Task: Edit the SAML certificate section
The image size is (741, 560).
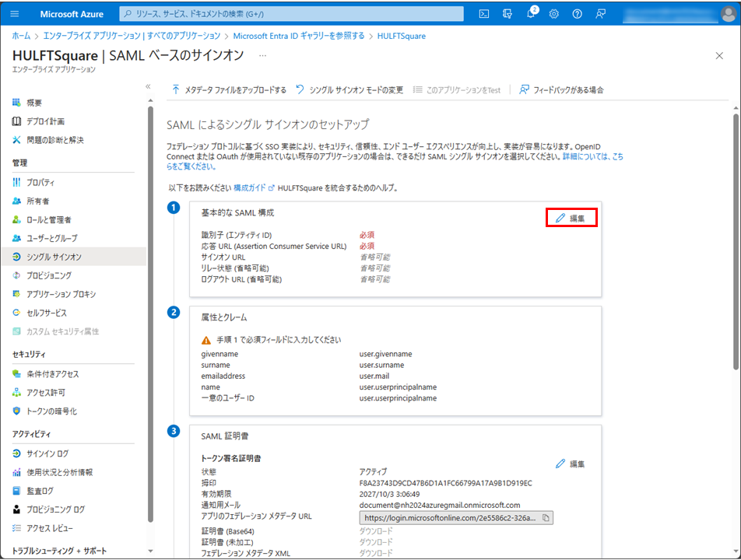Action: 571,464
